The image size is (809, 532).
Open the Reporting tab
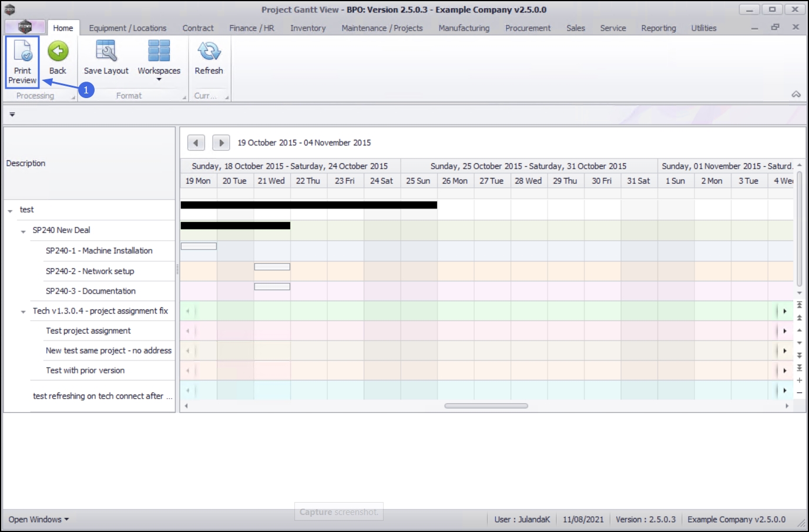point(659,28)
